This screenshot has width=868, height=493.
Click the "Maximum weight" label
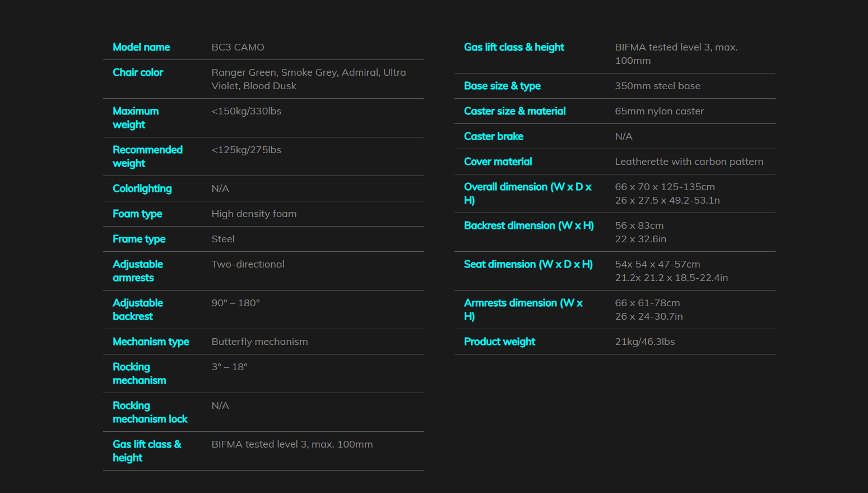coord(136,118)
